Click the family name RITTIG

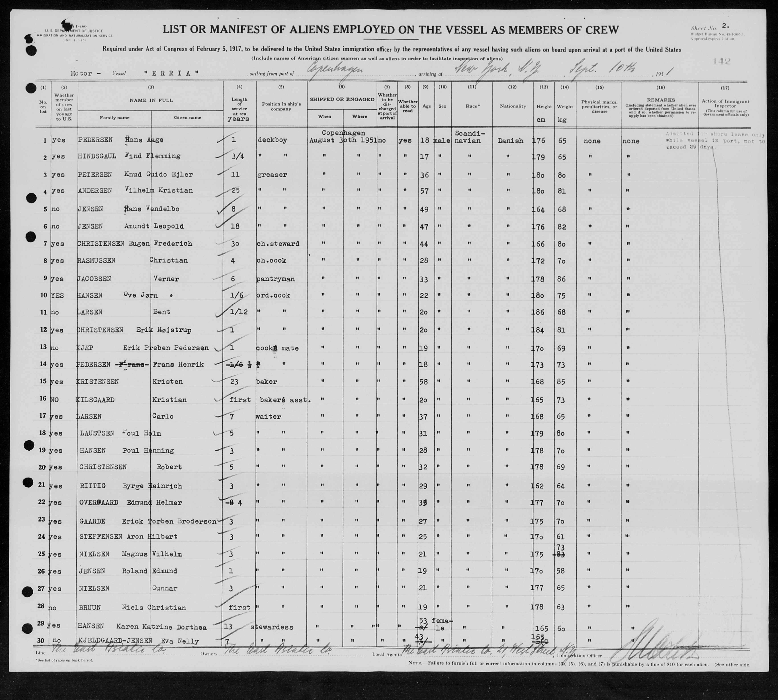(x=93, y=486)
